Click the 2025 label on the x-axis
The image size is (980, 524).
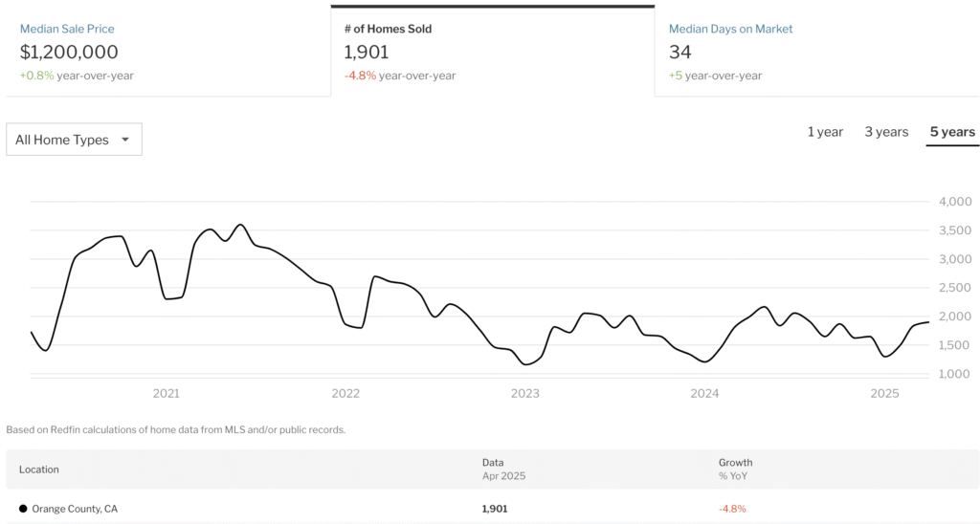(884, 393)
